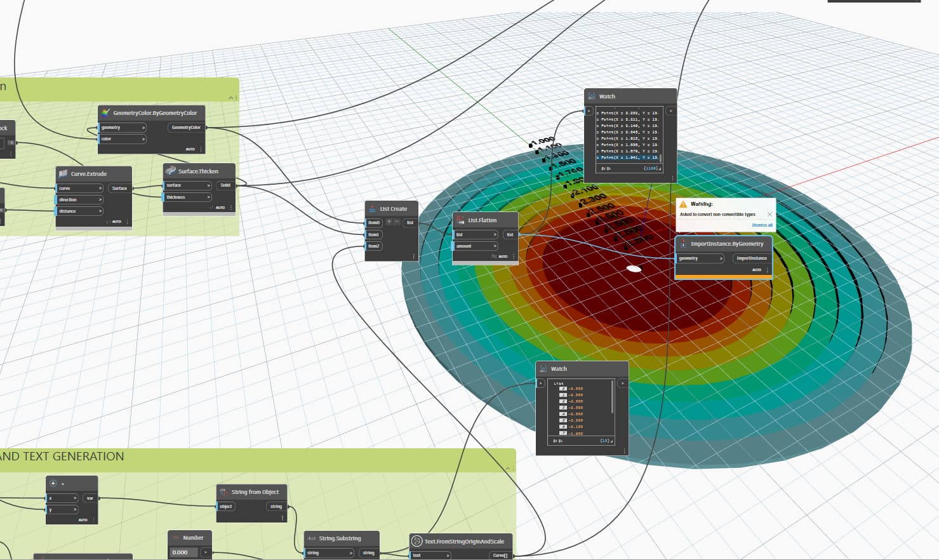Image resolution: width=939 pixels, height=560 pixels.
Task: Toggle AUTO lacing on List.Flatten
Action: (503, 256)
